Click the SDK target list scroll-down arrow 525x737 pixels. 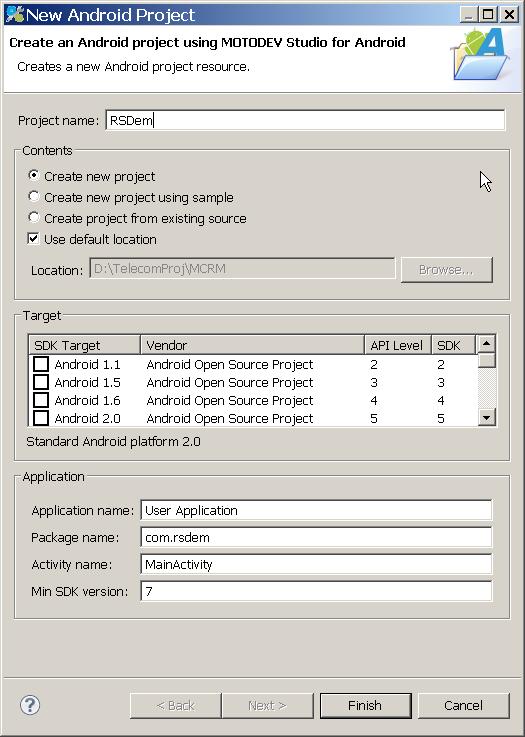pyautogui.click(x=486, y=417)
